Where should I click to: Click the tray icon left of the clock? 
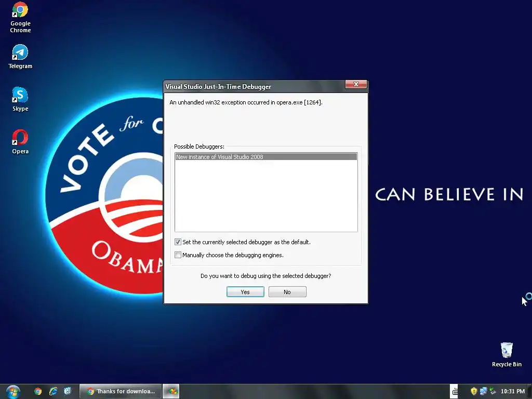coord(493,391)
